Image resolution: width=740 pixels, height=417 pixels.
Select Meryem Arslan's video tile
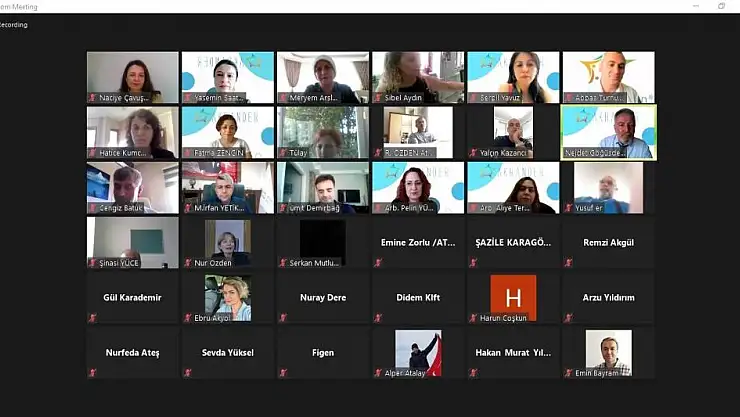[323, 76]
